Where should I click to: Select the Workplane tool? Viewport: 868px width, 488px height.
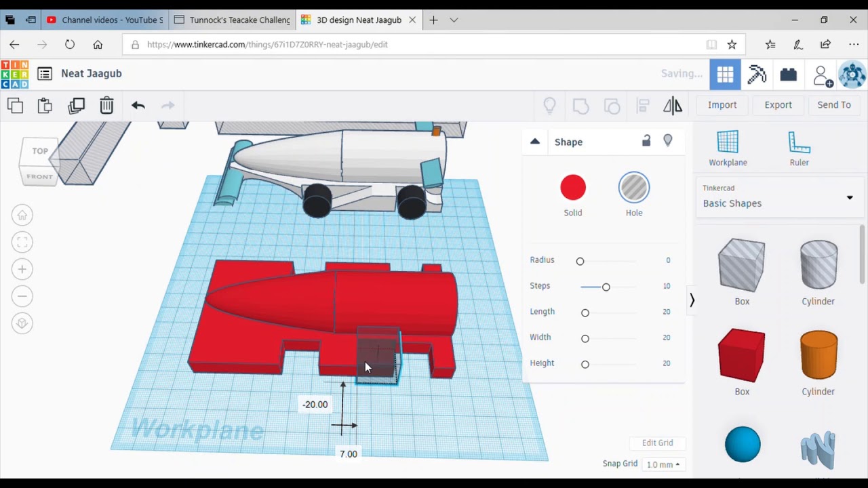(728, 148)
